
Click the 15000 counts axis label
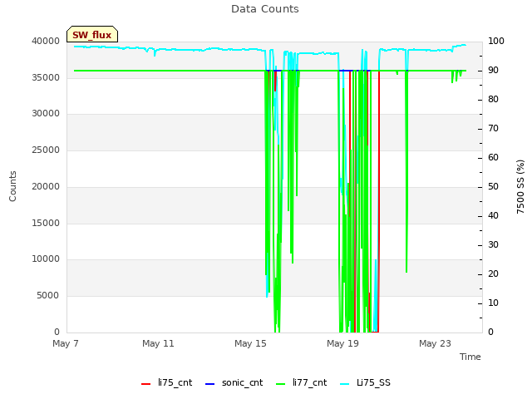(x=46, y=224)
